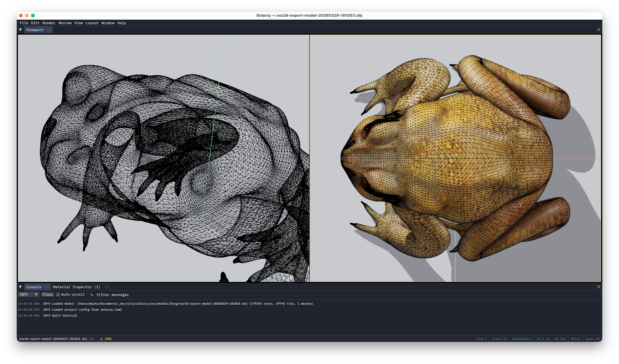Switch to the Material Inspector (1) tab
Screen dimensions: 619x364
pos(76,287)
